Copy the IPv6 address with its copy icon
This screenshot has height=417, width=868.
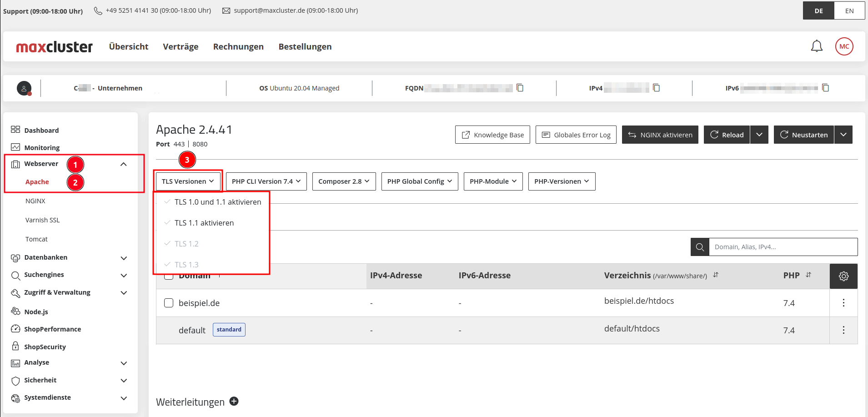click(826, 88)
